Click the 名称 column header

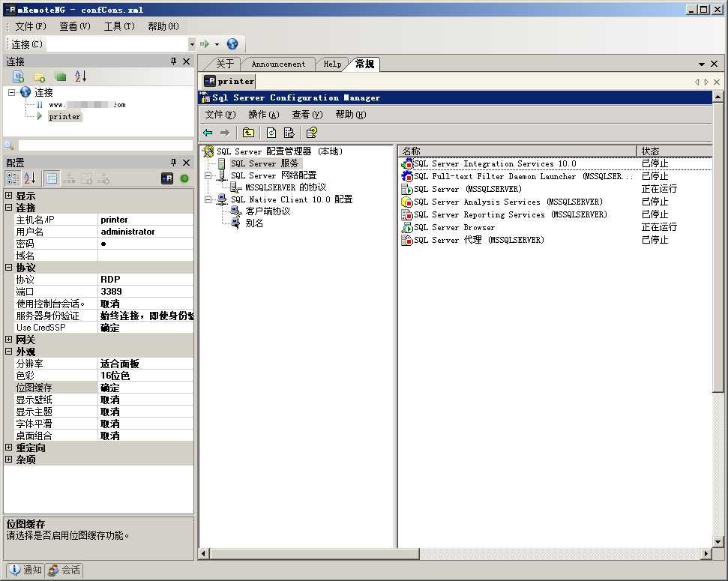(517, 151)
